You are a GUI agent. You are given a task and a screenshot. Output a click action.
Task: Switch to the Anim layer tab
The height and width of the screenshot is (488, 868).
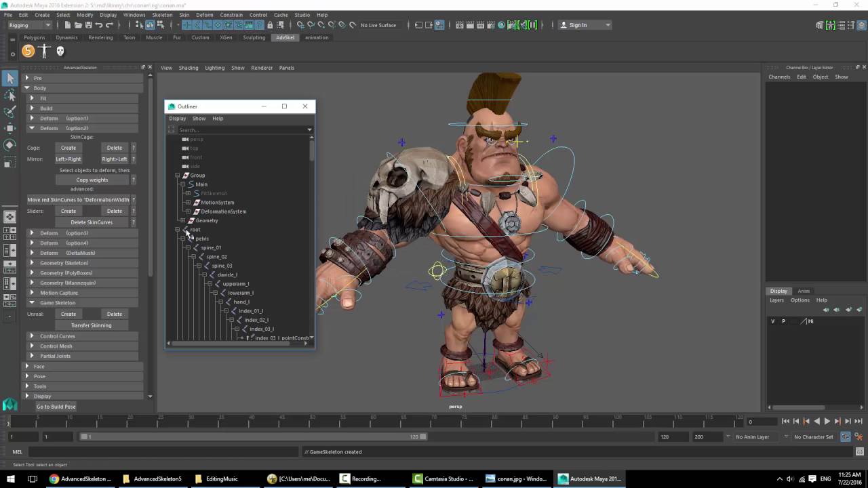[804, 291]
